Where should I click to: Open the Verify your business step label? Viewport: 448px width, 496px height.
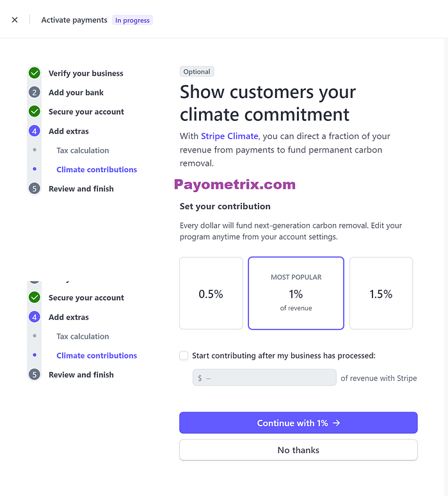point(86,74)
